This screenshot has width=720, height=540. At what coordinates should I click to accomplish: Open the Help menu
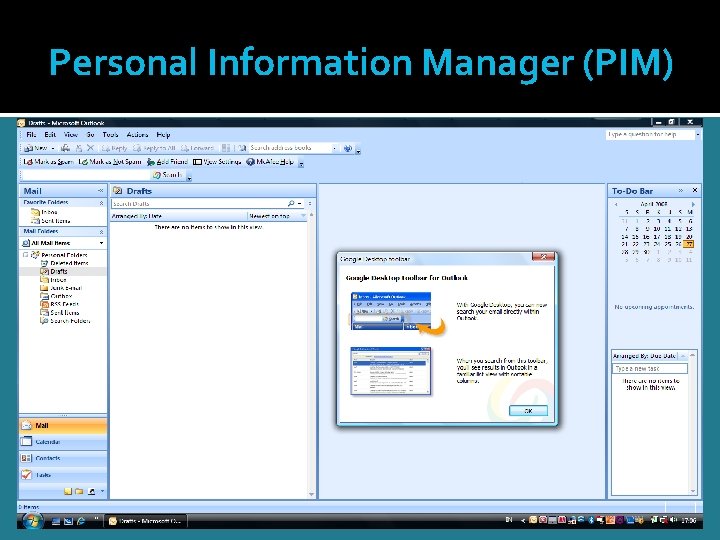coord(163,135)
